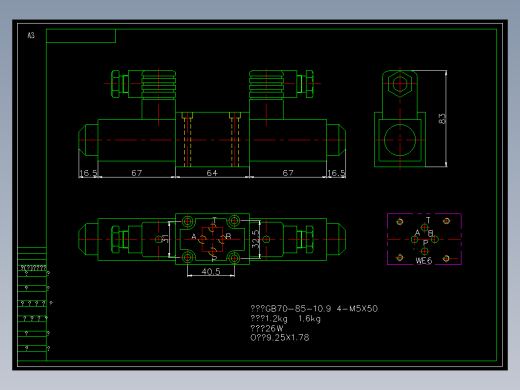Click the GB70-85-10.9 4-M5X50 note line

(x=314, y=309)
